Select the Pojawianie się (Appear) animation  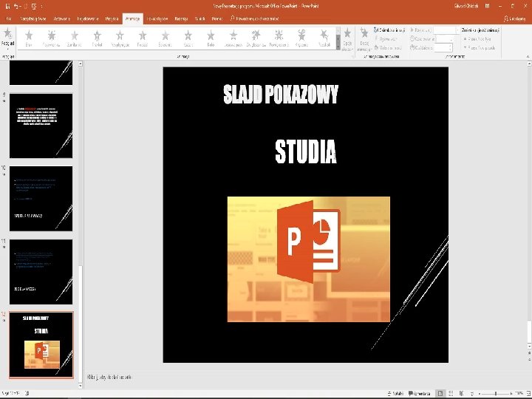(52, 38)
